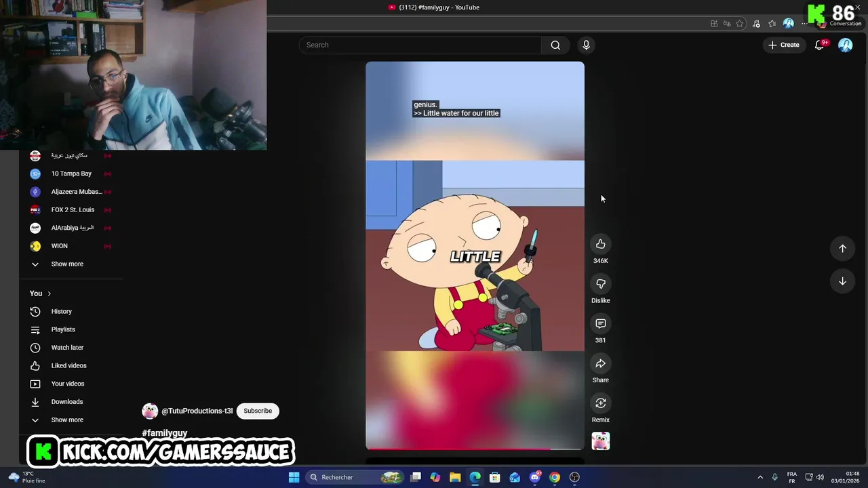Open the AlArabiya subscription
Viewport: 868px width, 488px height.
click(x=71, y=228)
